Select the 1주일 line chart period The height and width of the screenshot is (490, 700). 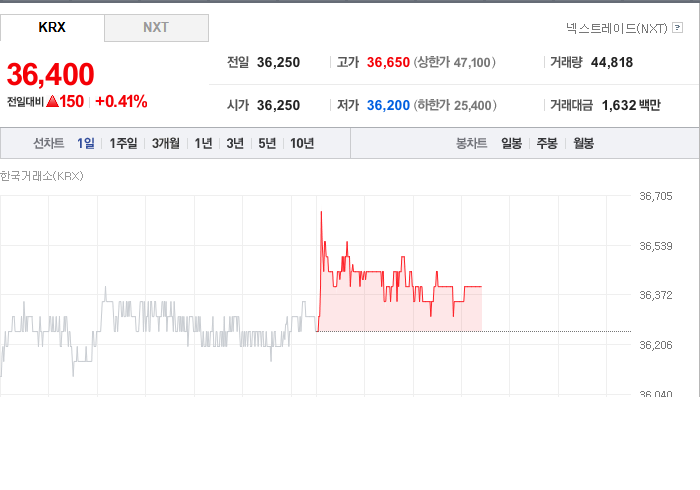pos(123,143)
